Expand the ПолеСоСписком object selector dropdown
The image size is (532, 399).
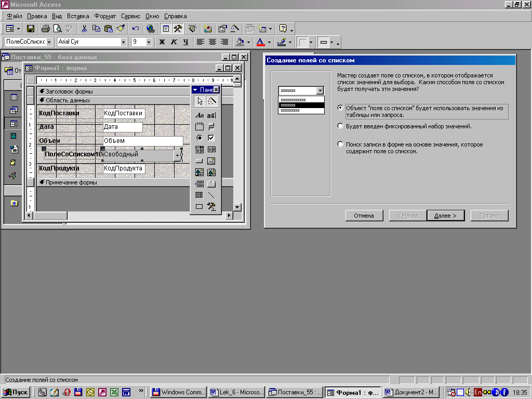[x=49, y=42]
